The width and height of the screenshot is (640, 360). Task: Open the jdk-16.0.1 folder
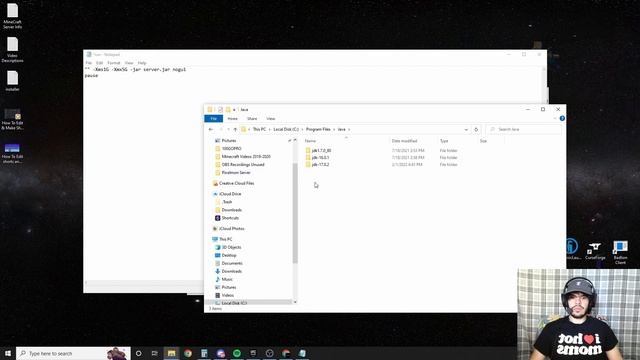[320, 158]
